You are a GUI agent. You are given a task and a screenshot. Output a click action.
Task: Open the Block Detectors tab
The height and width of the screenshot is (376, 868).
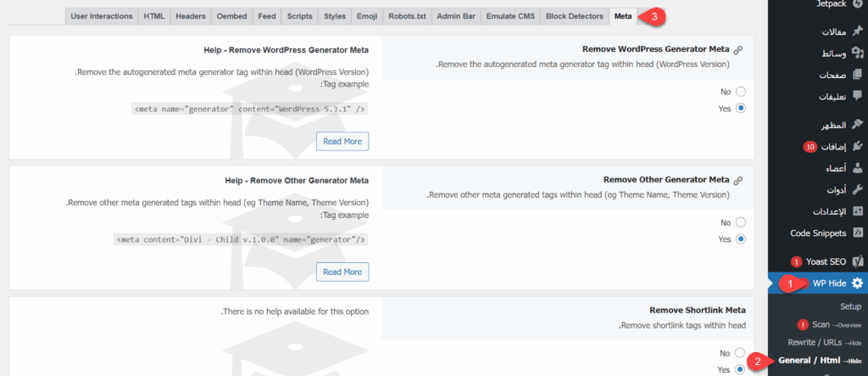tap(575, 16)
